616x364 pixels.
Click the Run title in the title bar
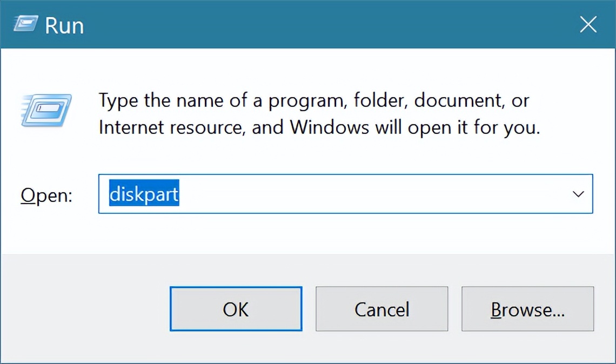[65, 24]
